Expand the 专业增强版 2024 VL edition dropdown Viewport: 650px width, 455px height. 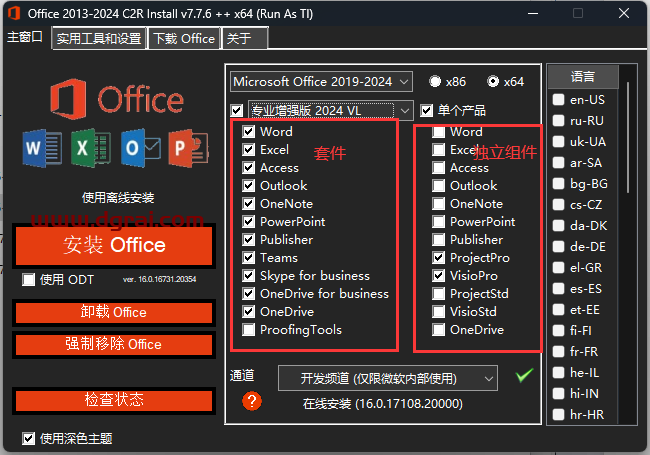(x=330, y=111)
